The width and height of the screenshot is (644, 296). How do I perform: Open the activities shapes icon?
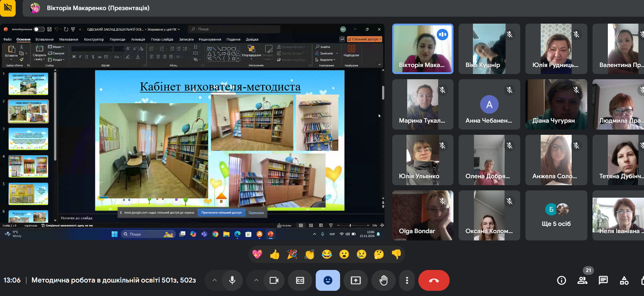[x=624, y=280]
